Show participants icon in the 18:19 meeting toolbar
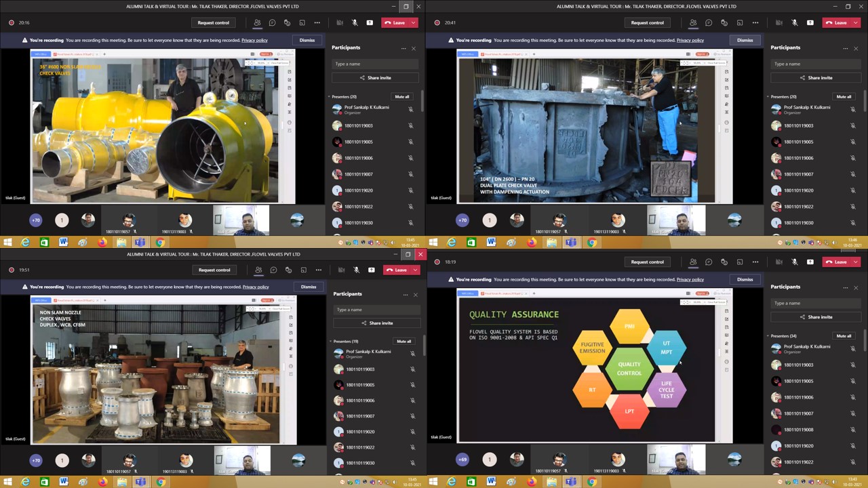This screenshot has width=868, height=488. point(693,262)
